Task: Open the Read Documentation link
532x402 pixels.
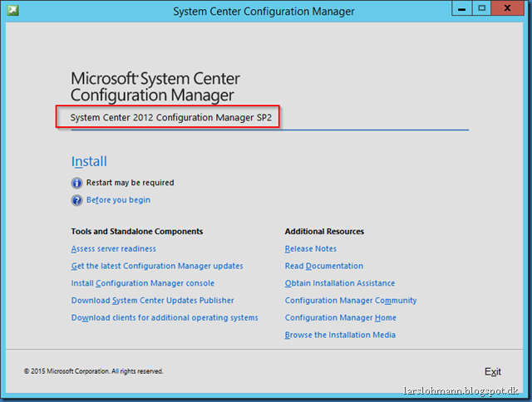Action: (323, 266)
